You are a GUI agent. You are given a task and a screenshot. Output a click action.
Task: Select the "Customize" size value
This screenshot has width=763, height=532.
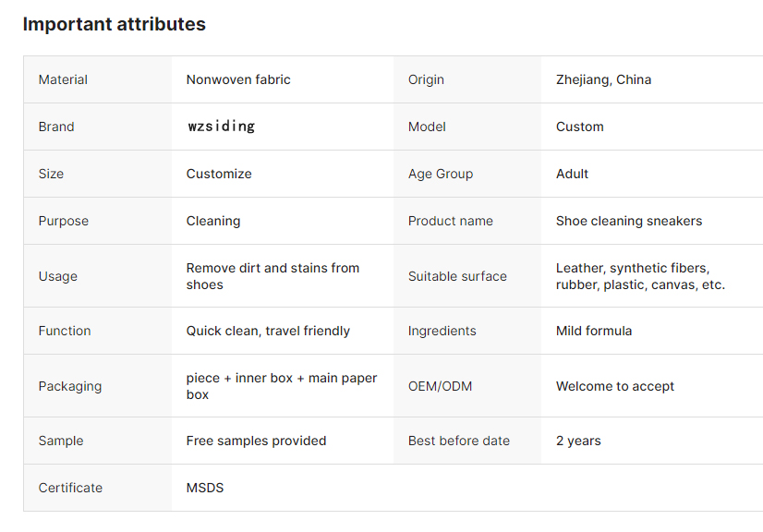pos(219,174)
